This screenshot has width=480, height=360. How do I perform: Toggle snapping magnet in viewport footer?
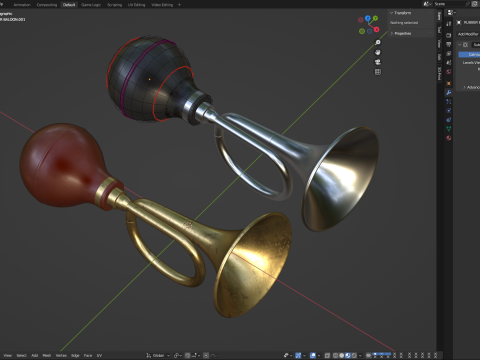(x=188, y=355)
